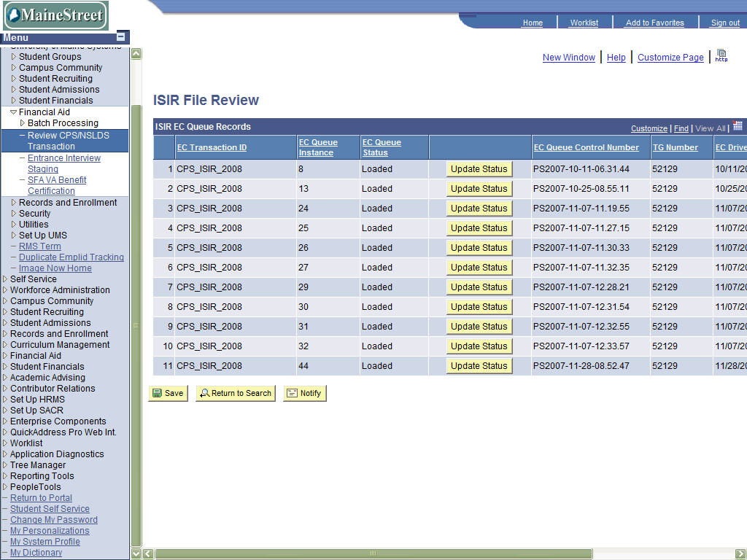Sort by EC Queue Status column
Screen dimensions: 747x560
(x=381, y=147)
